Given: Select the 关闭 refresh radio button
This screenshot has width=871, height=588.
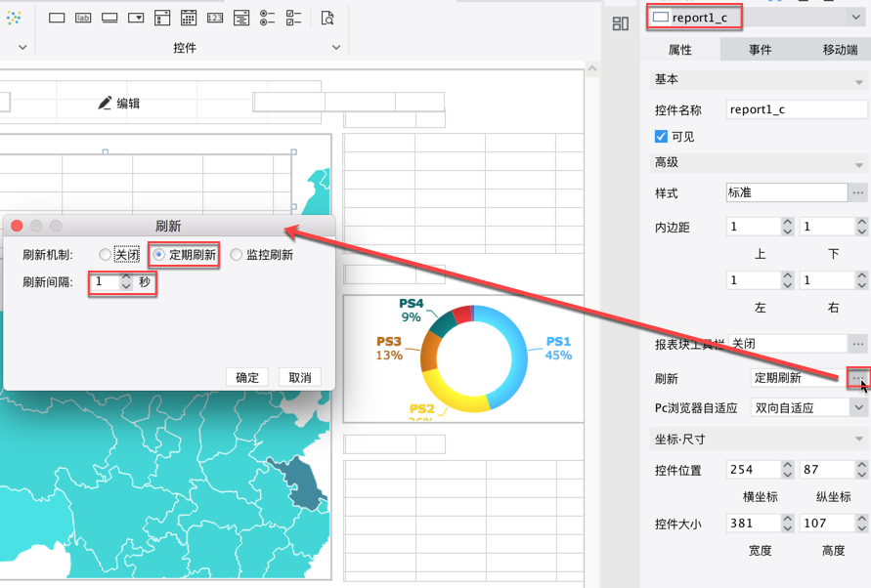Looking at the screenshot, I should [x=105, y=255].
